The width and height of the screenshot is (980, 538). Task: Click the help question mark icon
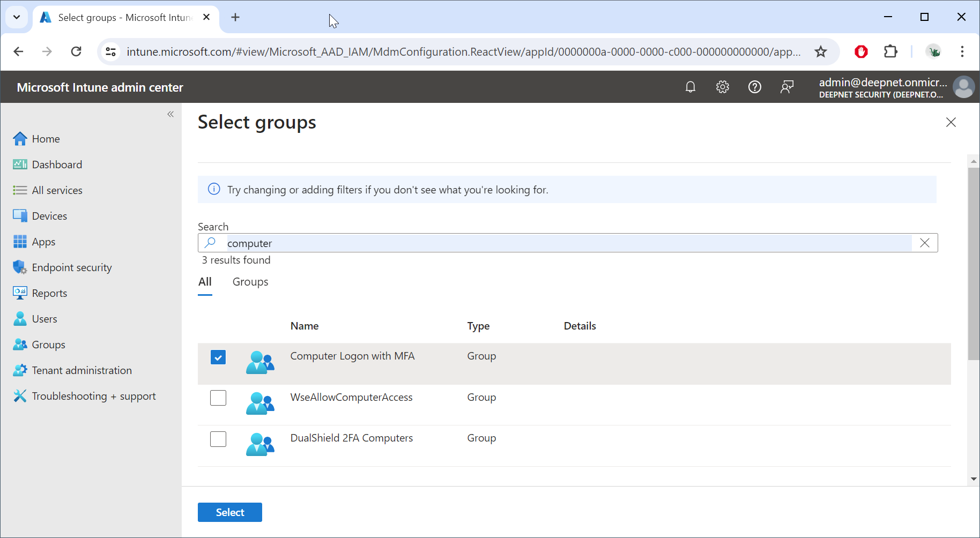pos(755,87)
